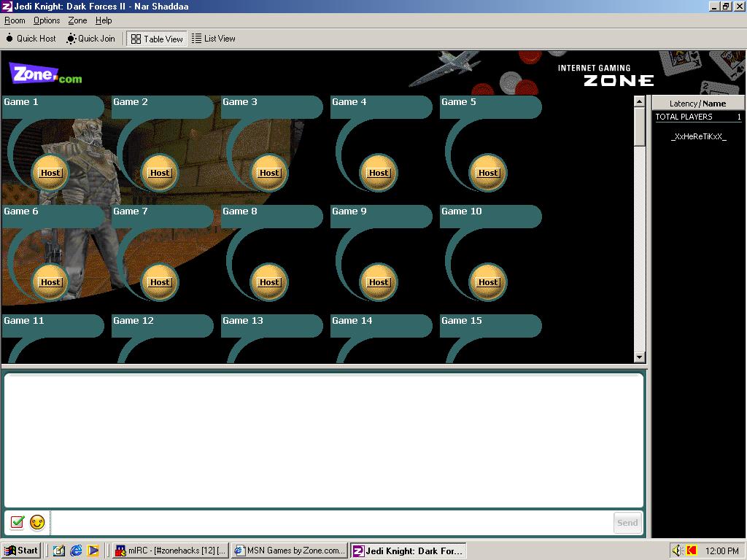747x560 pixels.
Task: Open the smiley emoticon picker
Action: tap(37, 522)
